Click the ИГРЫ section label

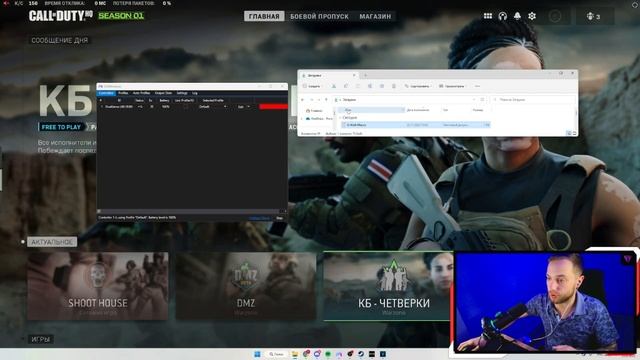click(x=41, y=339)
